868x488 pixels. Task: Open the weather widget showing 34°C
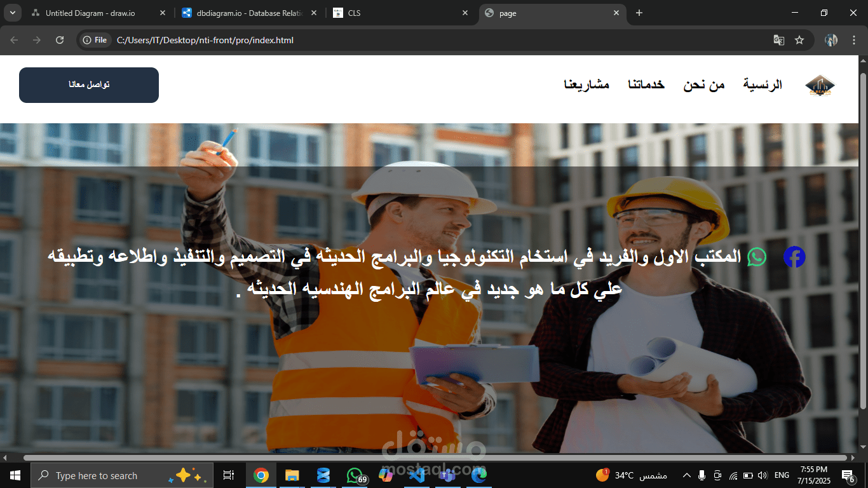631,475
